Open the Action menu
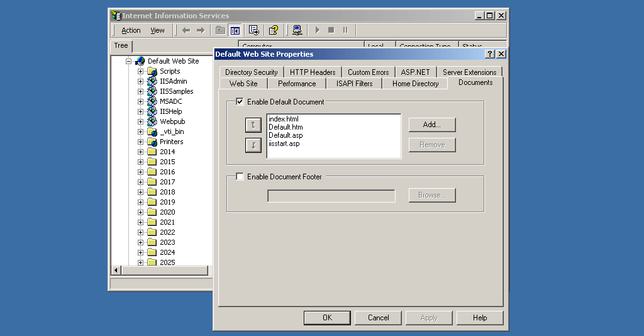The width and height of the screenshot is (644, 336). pyautogui.click(x=131, y=30)
